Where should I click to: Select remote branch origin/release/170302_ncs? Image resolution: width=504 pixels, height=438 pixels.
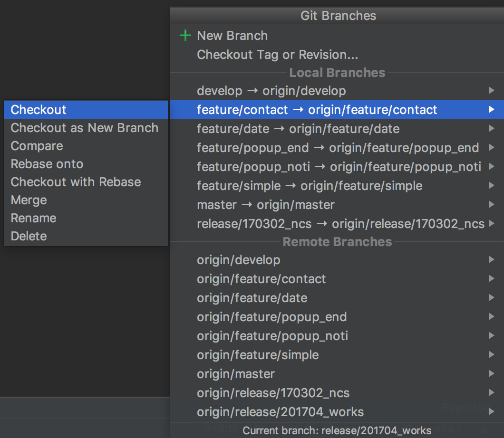(337, 392)
